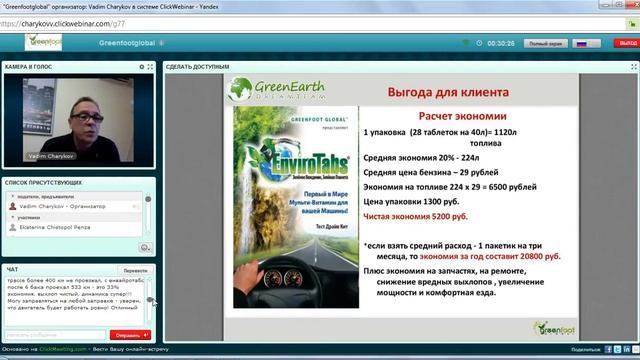This screenshot has width=640, height=360.
Task: Click the attendee list scrollbar handle
Action: [x=148, y=199]
